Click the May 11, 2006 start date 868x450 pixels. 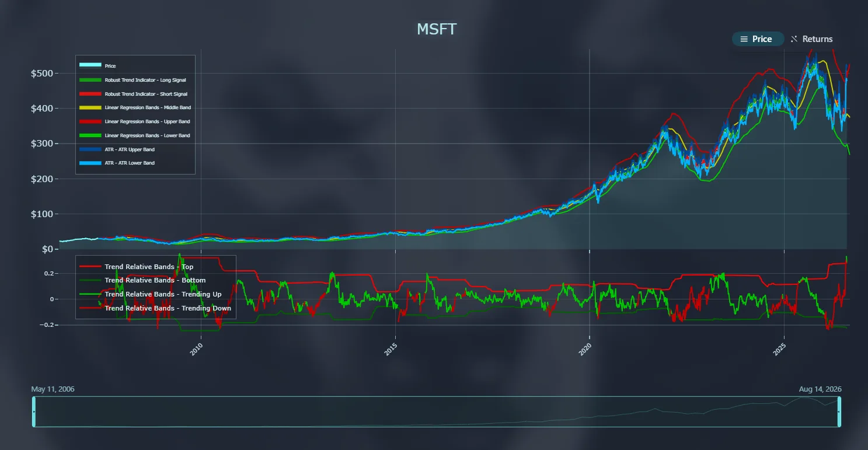pos(53,389)
